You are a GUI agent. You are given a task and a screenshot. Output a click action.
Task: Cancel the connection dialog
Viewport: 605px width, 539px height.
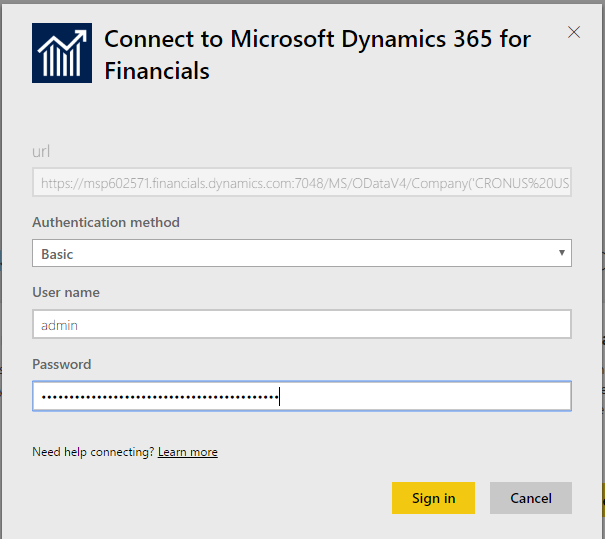[x=531, y=498]
